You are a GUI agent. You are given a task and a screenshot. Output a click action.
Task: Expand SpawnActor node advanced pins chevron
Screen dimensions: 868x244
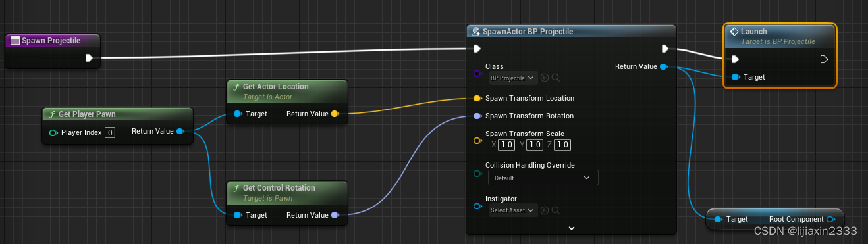[x=571, y=228]
